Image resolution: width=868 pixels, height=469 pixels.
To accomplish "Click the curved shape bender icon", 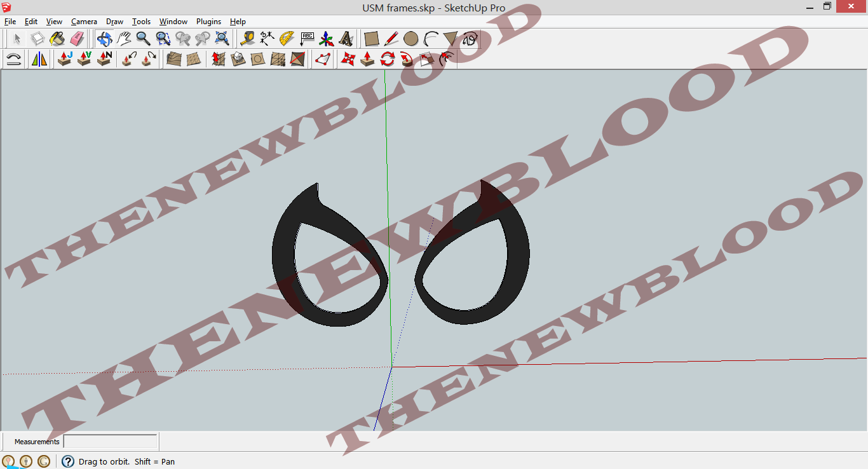I will coord(13,59).
